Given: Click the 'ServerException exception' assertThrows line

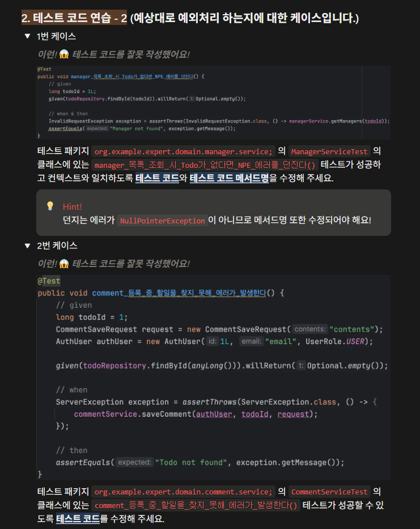Looking at the screenshot, I should coord(217,402).
